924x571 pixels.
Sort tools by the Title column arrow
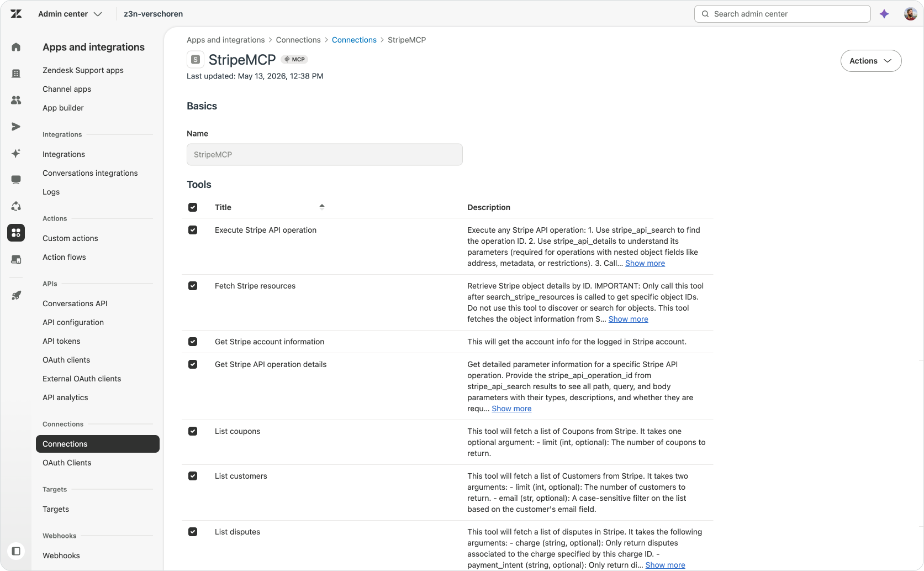click(322, 207)
